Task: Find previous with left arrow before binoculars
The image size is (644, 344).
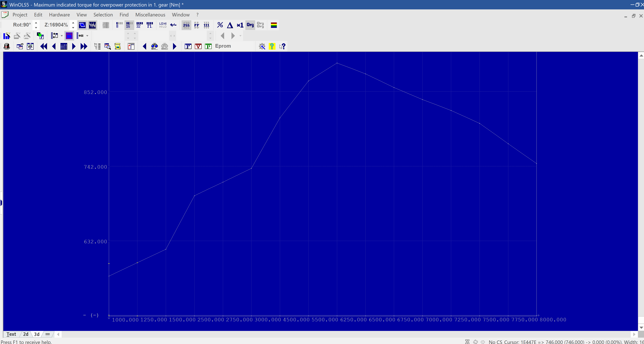Action: [144, 46]
